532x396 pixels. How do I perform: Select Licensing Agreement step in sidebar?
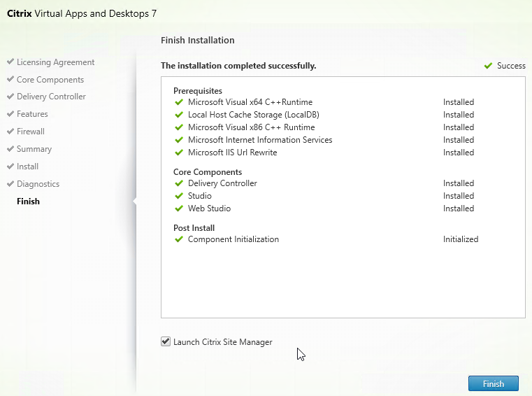coord(56,62)
